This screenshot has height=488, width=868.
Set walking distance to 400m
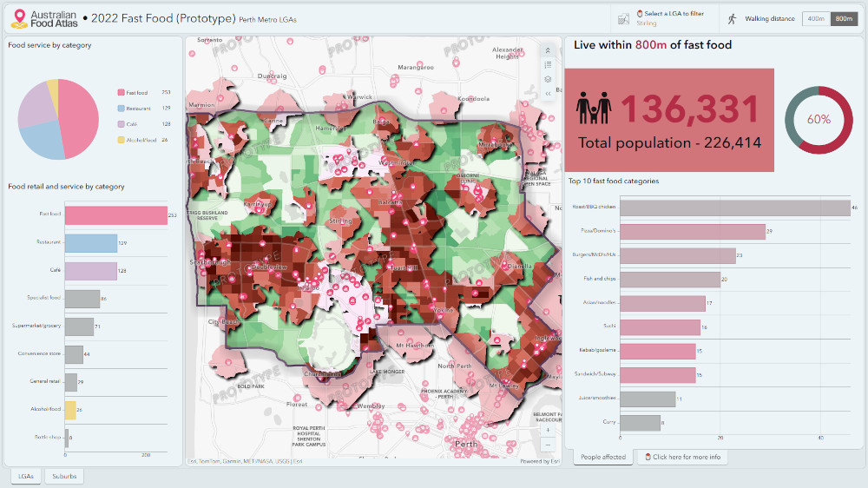tap(816, 18)
